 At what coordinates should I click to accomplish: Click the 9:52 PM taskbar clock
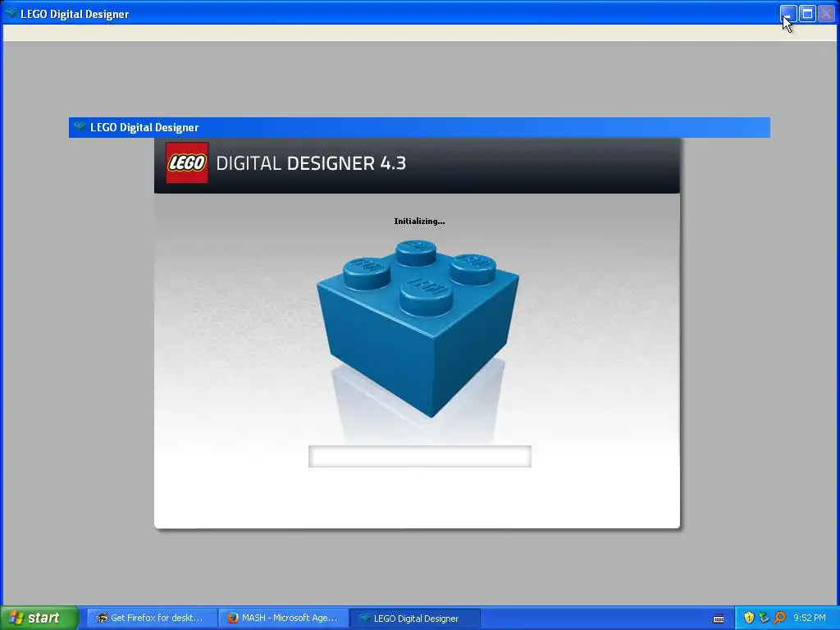(x=810, y=618)
